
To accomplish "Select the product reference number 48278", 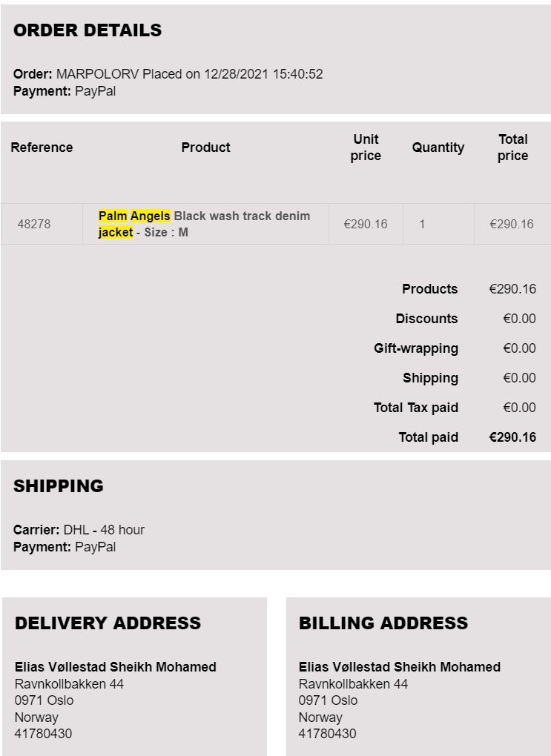I will pos(34,224).
